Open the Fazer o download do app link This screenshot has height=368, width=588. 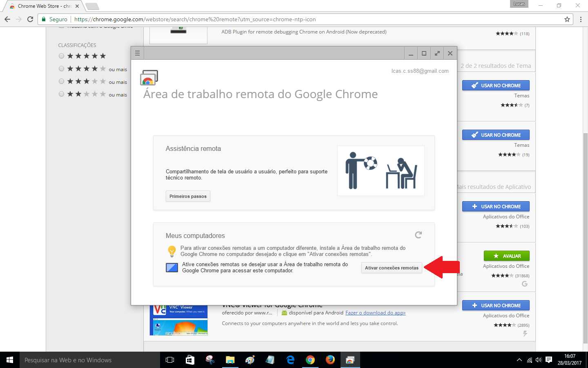[x=375, y=313]
